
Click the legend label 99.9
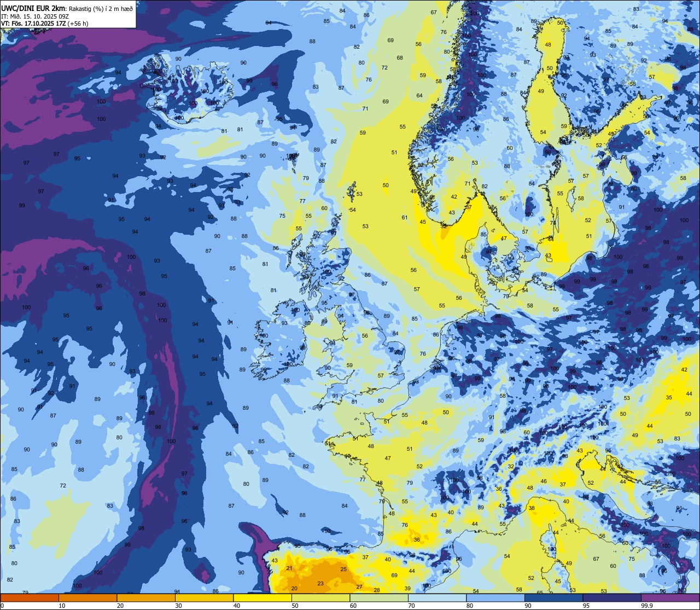(647, 606)
